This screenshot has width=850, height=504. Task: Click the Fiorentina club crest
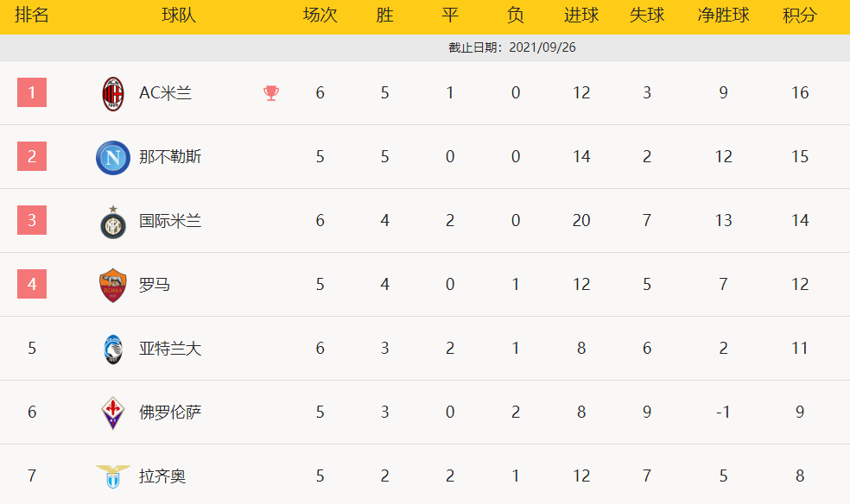point(113,413)
